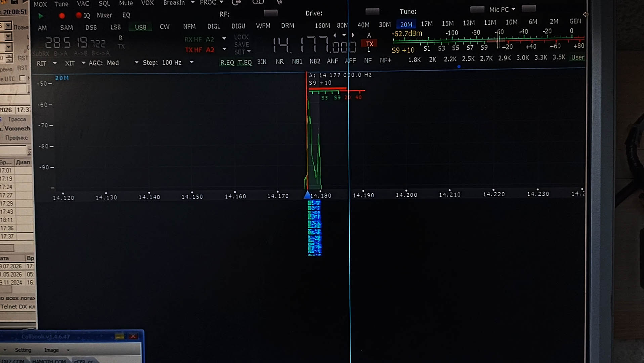The height and width of the screenshot is (363, 644).
Task: Click the down arrow above the frequency display
Action: tap(344, 35)
